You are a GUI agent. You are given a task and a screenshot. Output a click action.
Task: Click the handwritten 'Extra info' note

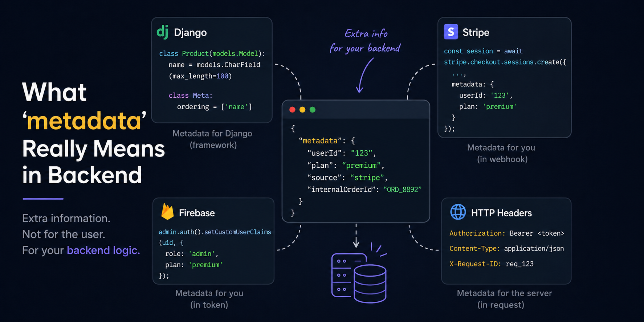tap(366, 33)
